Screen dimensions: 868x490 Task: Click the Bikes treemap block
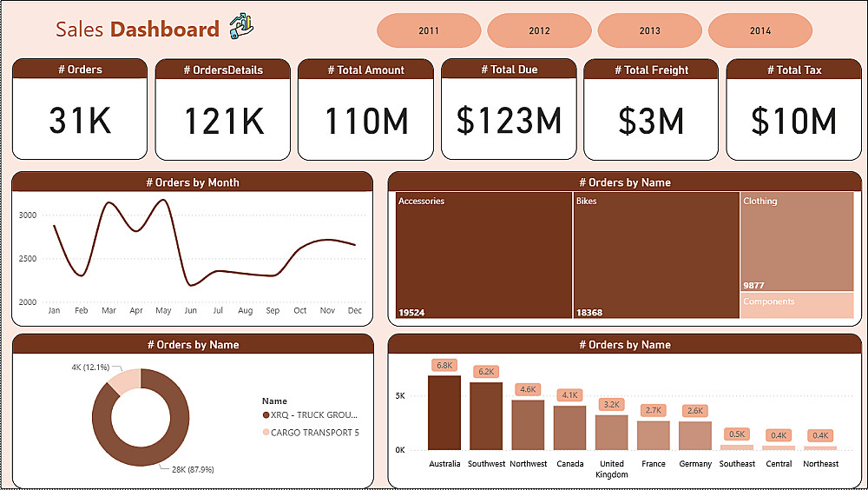tap(656, 255)
